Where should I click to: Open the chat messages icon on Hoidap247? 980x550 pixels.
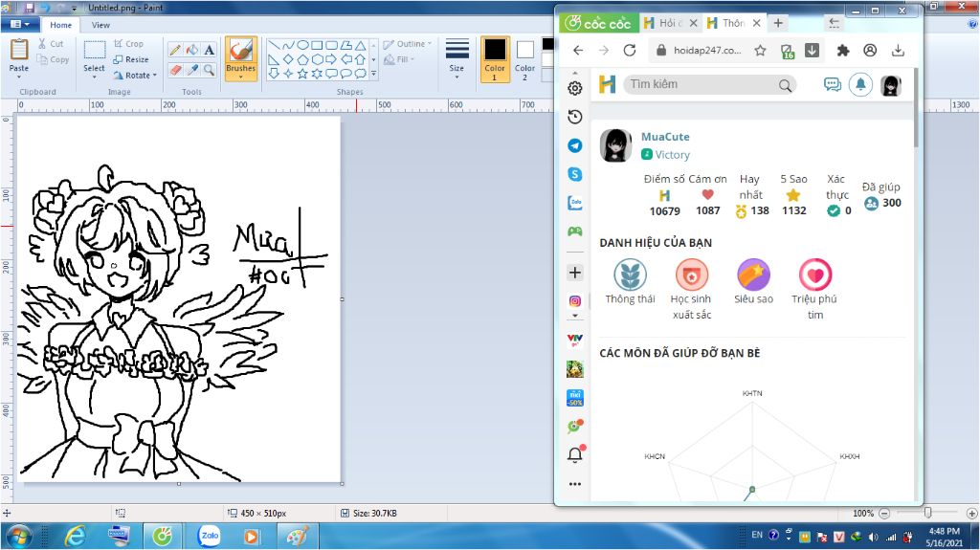point(832,84)
